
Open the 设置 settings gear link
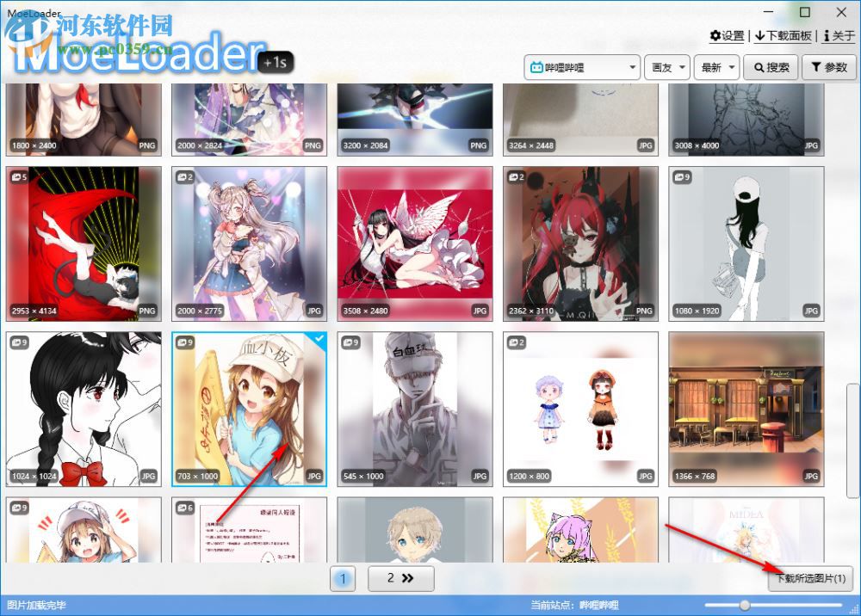727,35
